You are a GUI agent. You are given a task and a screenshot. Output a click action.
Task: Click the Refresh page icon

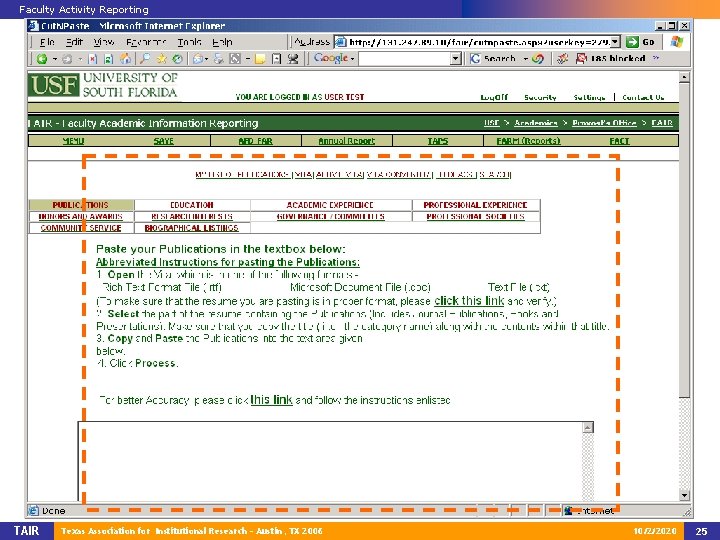108,59
